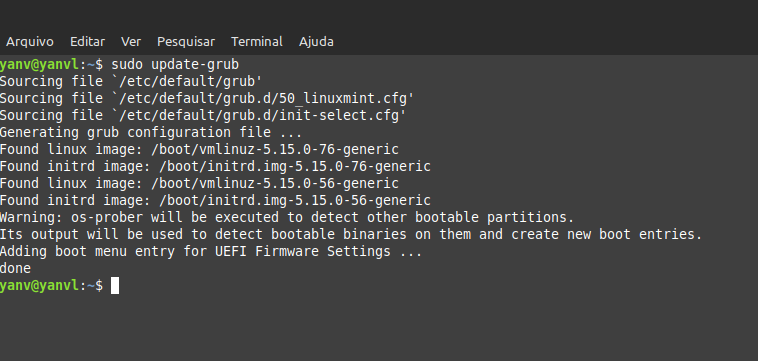Click the vmlinuz-5.15.0-76-generic path
Viewport: 758px width, 361px height.
[x=275, y=149]
